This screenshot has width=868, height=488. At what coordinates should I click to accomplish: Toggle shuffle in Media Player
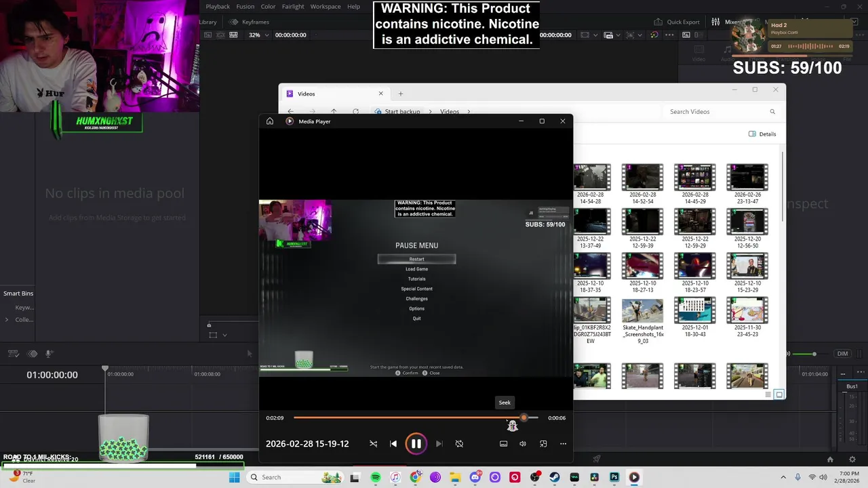(373, 444)
